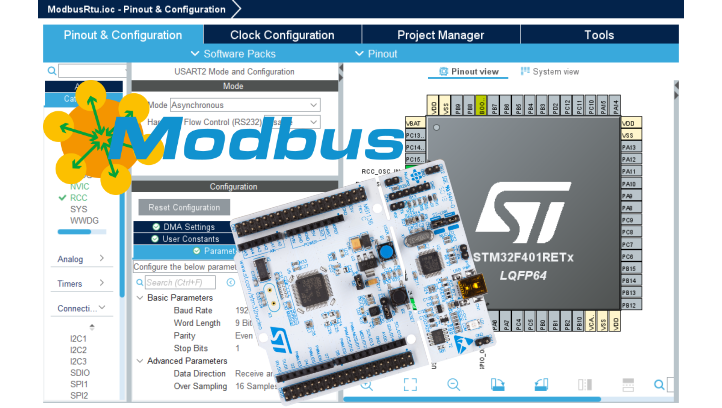Collapse the Basic Parameters group
Viewport: 722px width, 408px height.
tap(140, 298)
